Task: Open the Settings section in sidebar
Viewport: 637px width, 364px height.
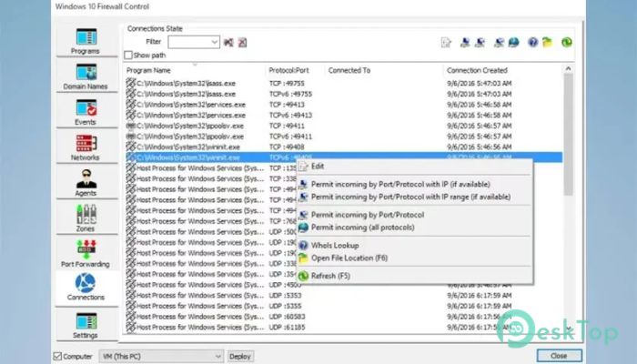Action: tap(86, 325)
